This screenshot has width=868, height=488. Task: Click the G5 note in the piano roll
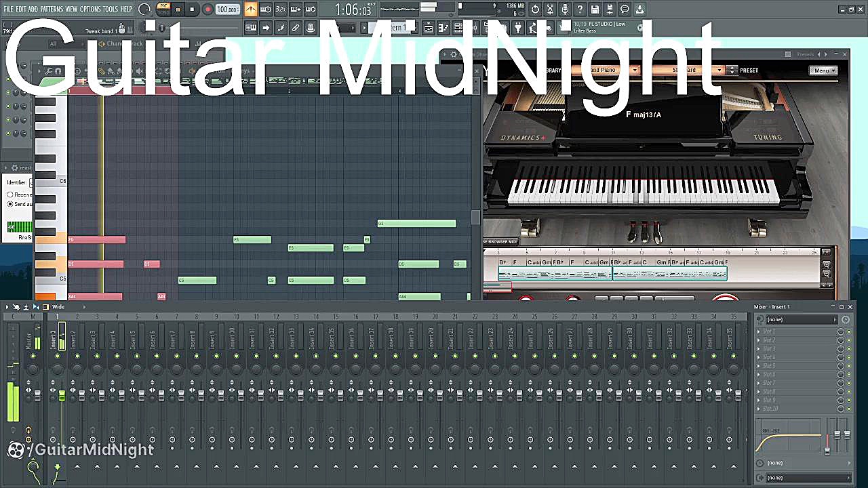416,224
